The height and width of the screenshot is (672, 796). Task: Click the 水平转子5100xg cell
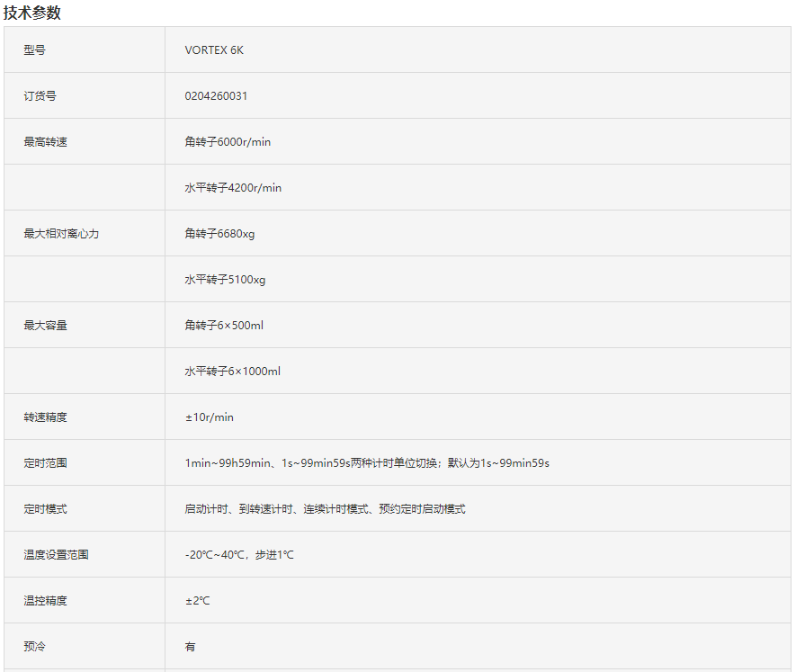(225, 280)
